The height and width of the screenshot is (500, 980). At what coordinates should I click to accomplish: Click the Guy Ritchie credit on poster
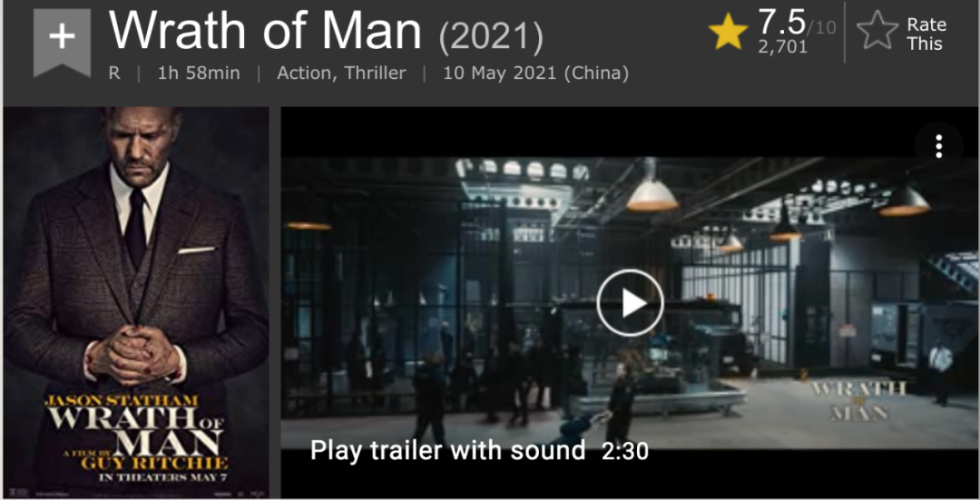[x=153, y=463]
